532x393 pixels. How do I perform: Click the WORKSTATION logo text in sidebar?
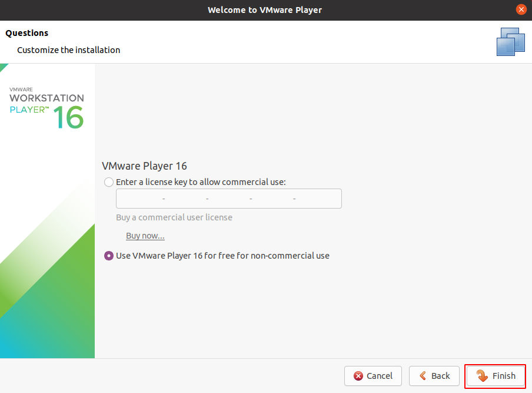tap(46, 98)
